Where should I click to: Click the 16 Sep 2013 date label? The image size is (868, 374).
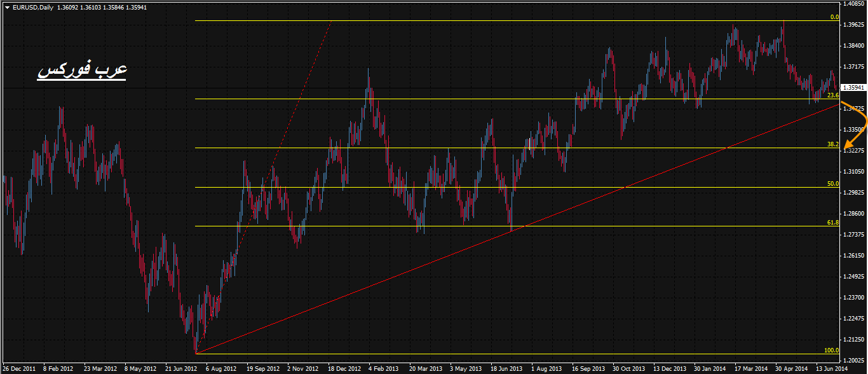click(x=588, y=368)
